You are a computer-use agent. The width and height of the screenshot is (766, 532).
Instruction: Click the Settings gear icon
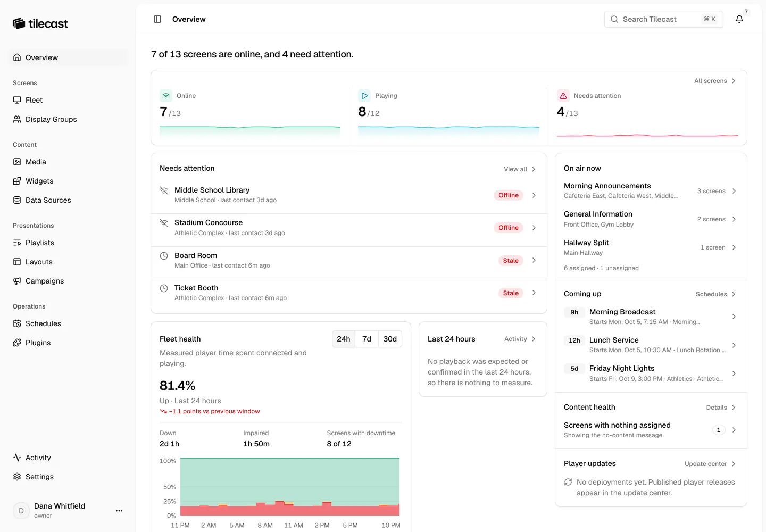17,477
